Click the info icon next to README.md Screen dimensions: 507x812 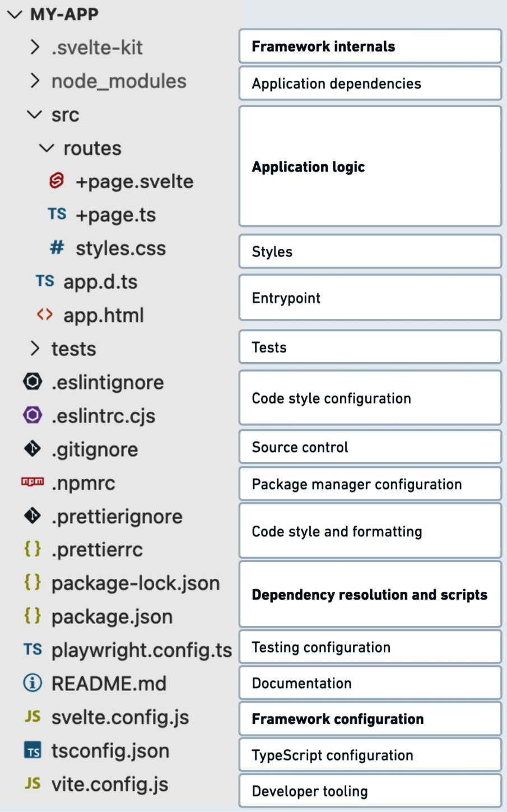point(32,683)
